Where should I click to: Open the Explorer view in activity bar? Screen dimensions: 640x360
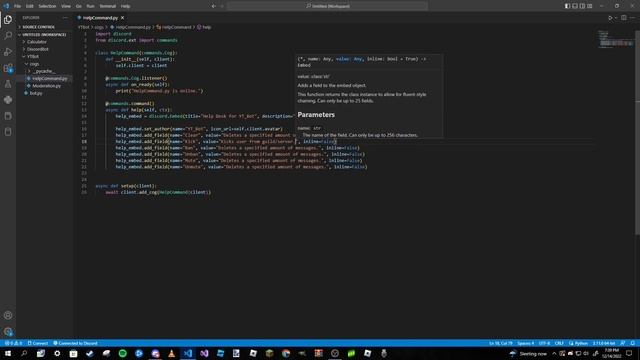(x=8, y=20)
